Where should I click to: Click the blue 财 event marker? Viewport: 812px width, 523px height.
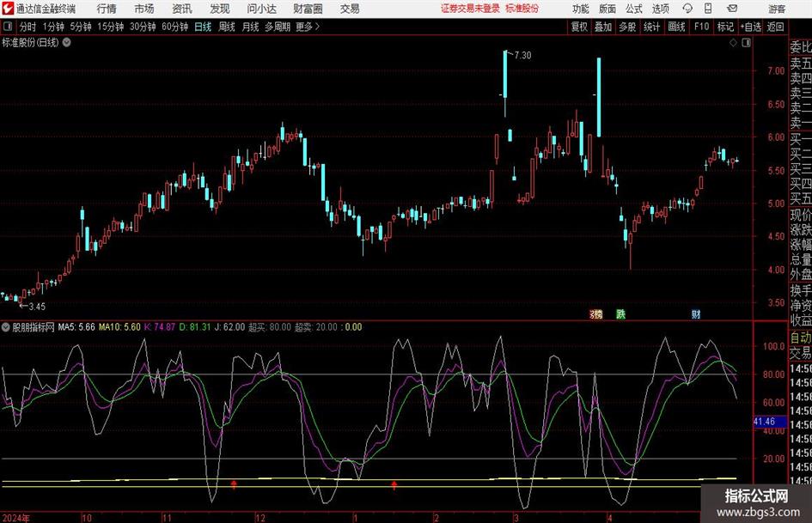tap(696, 313)
